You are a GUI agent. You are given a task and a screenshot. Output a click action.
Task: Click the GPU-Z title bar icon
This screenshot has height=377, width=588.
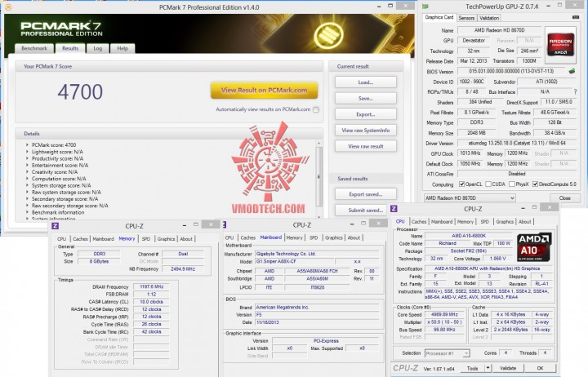pos(425,7)
